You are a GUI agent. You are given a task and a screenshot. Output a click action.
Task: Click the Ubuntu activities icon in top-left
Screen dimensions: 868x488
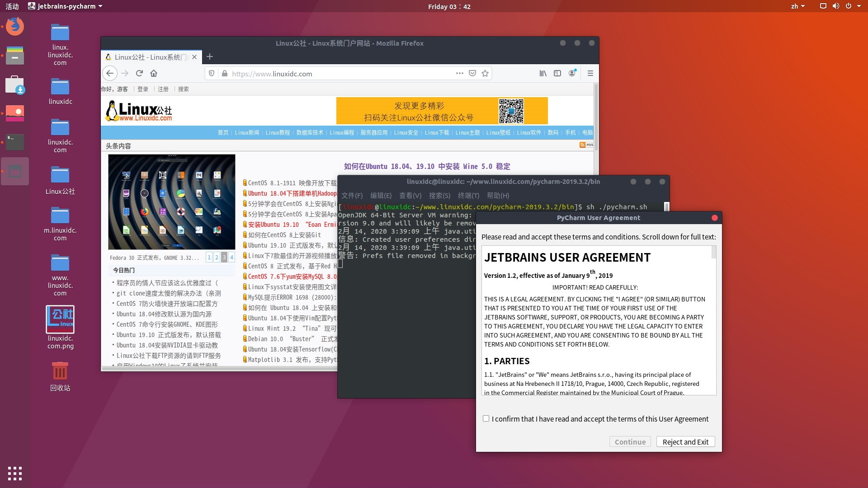(x=12, y=6)
